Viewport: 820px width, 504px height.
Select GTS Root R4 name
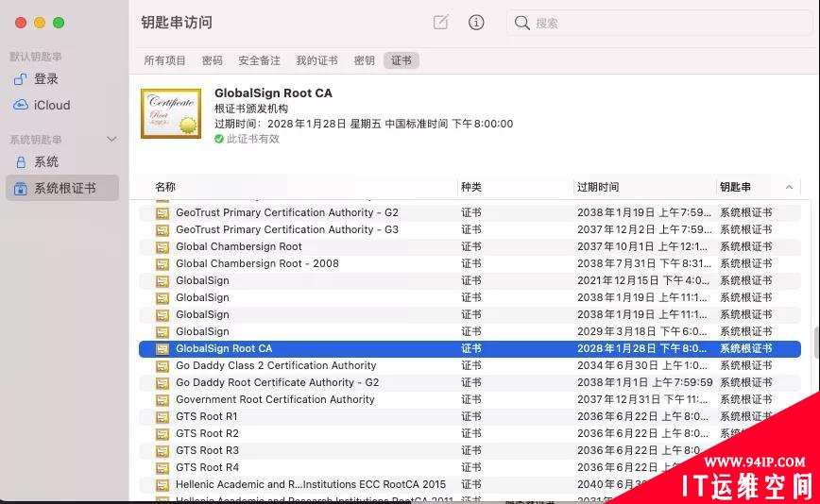[x=207, y=467]
